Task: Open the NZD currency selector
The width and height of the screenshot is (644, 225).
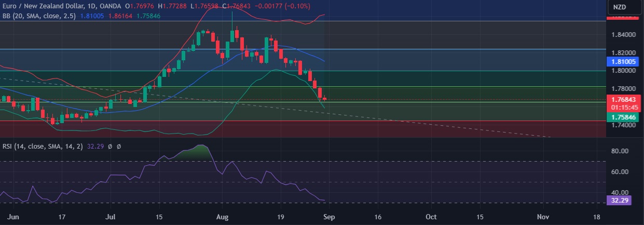Action: [x=619, y=8]
